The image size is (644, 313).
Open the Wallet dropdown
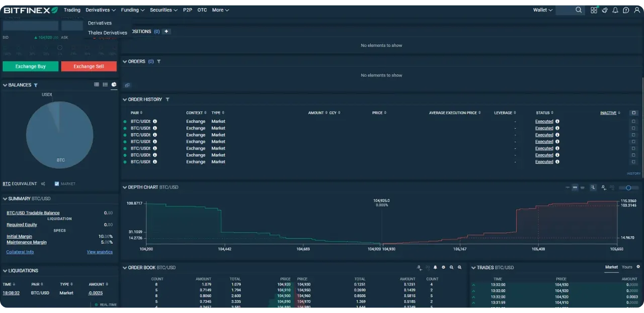click(x=542, y=10)
